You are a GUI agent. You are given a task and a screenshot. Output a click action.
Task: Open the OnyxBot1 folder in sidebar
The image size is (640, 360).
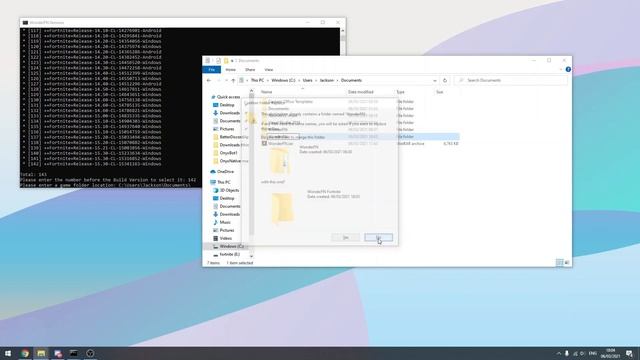[x=228, y=153]
